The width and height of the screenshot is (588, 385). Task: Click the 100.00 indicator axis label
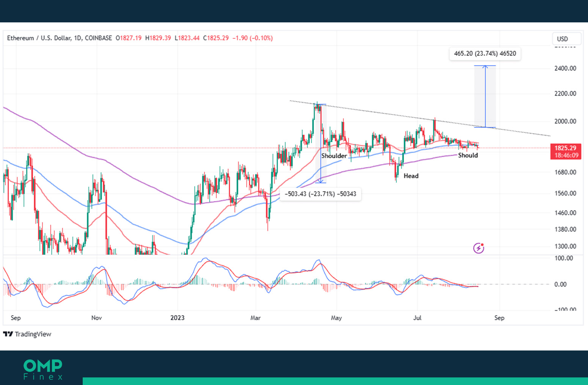(x=564, y=258)
